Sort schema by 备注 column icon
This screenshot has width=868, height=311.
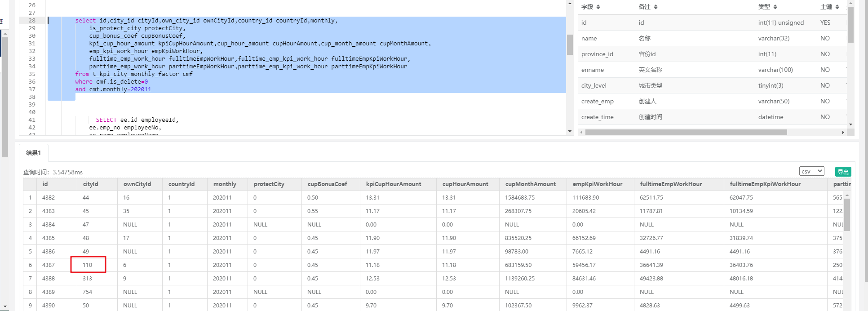(x=655, y=7)
